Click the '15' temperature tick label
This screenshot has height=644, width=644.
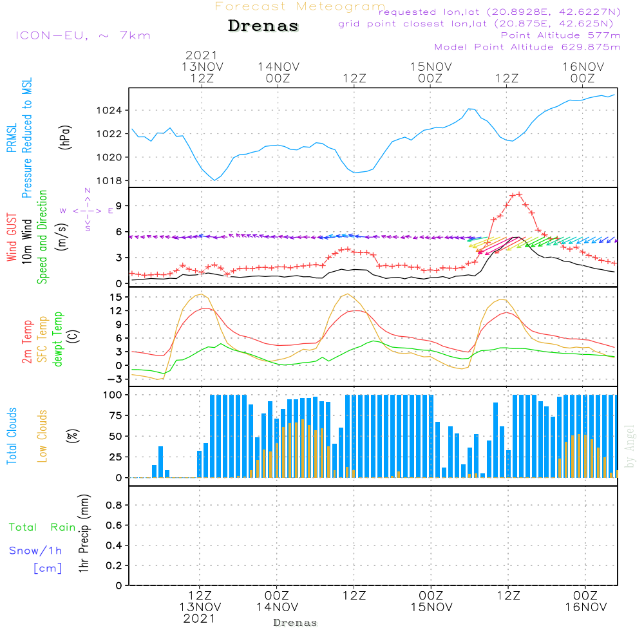[x=116, y=297]
